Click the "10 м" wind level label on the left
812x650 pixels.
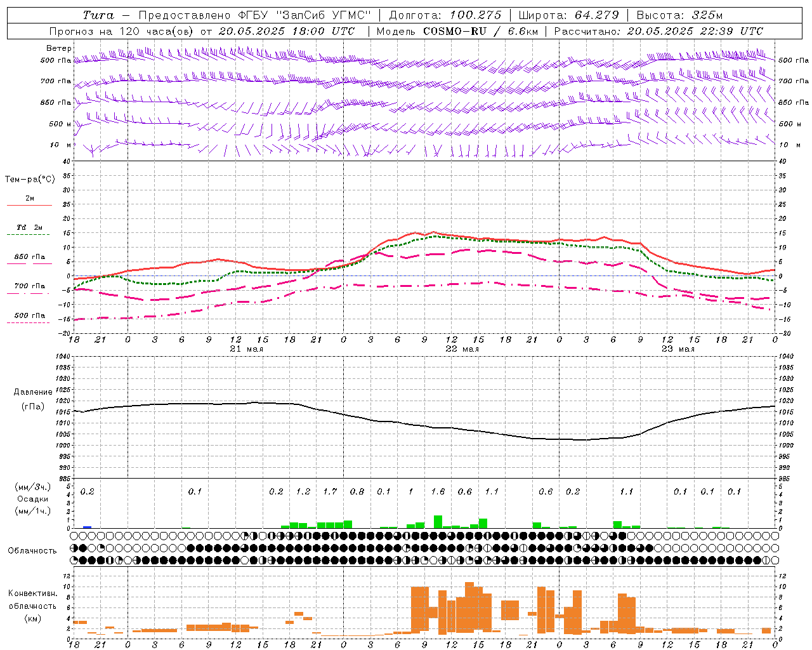coord(62,145)
